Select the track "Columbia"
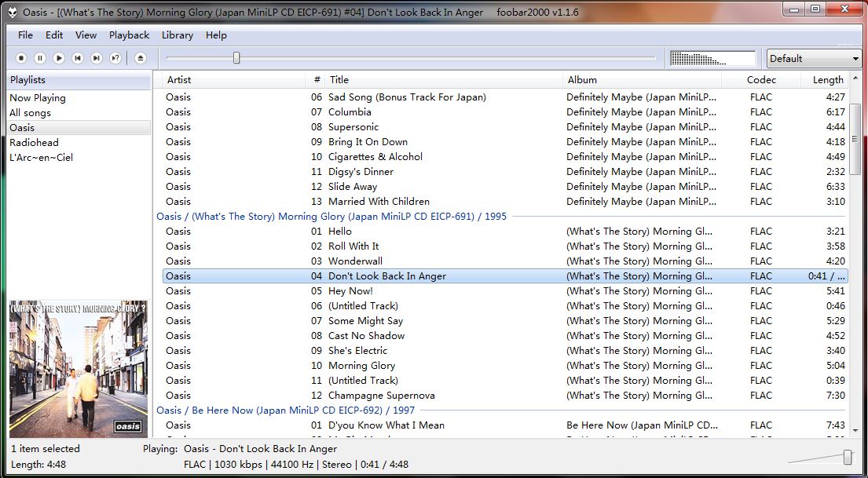Image resolution: width=868 pixels, height=478 pixels. [x=505, y=111]
